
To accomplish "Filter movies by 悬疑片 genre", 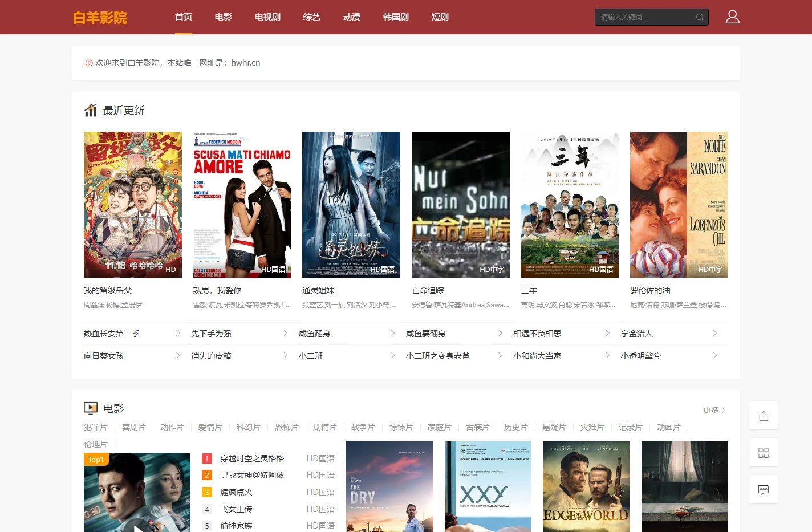I will point(554,427).
